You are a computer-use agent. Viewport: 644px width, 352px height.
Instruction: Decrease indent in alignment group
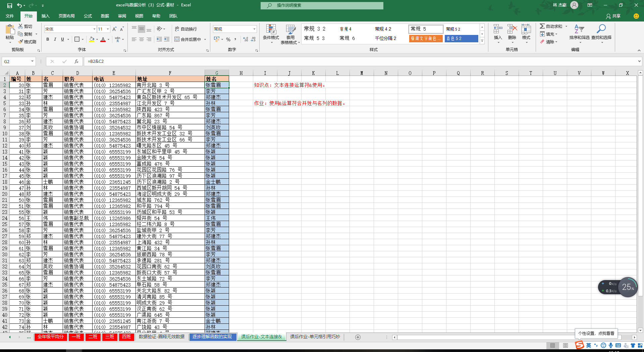[159, 39]
